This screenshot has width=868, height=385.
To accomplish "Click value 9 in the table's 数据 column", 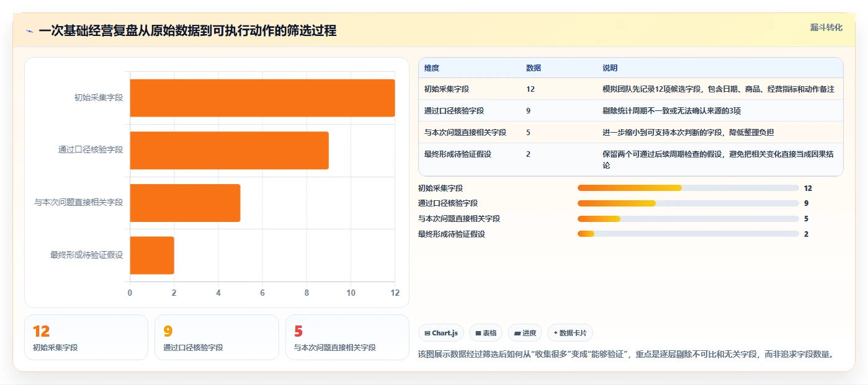I will point(529,111).
